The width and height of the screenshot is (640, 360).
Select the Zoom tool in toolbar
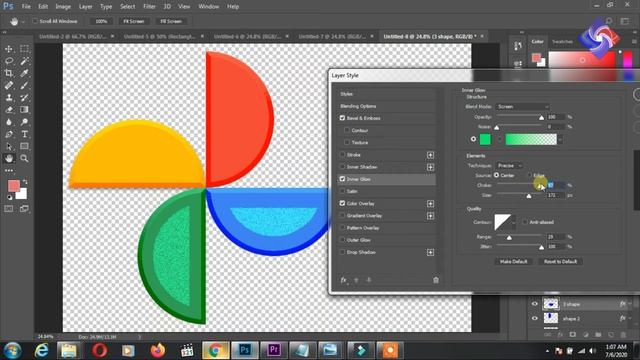[24, 158]
